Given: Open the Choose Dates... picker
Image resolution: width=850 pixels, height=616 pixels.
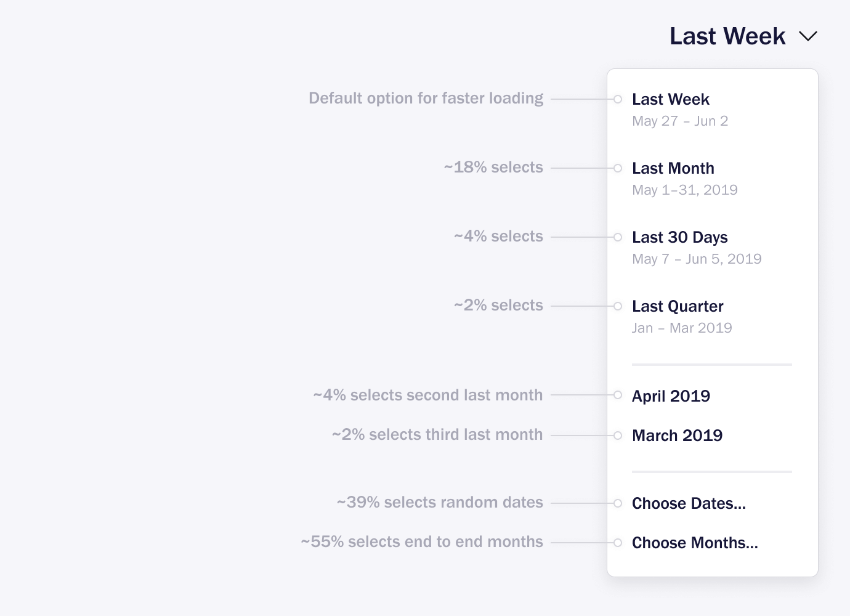Looking at the screenshot, I should 689,503.
